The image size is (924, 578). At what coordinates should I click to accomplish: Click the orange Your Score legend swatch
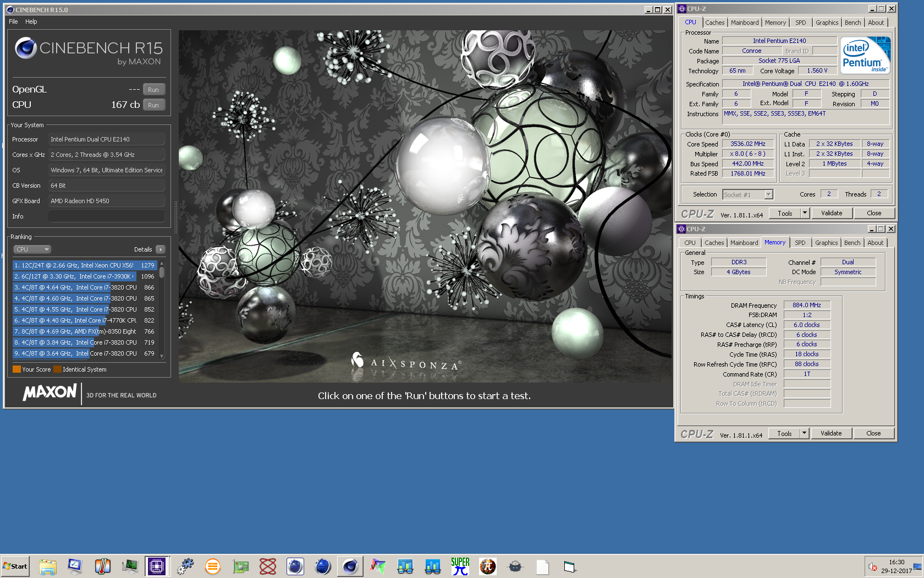tap(16, 369)
